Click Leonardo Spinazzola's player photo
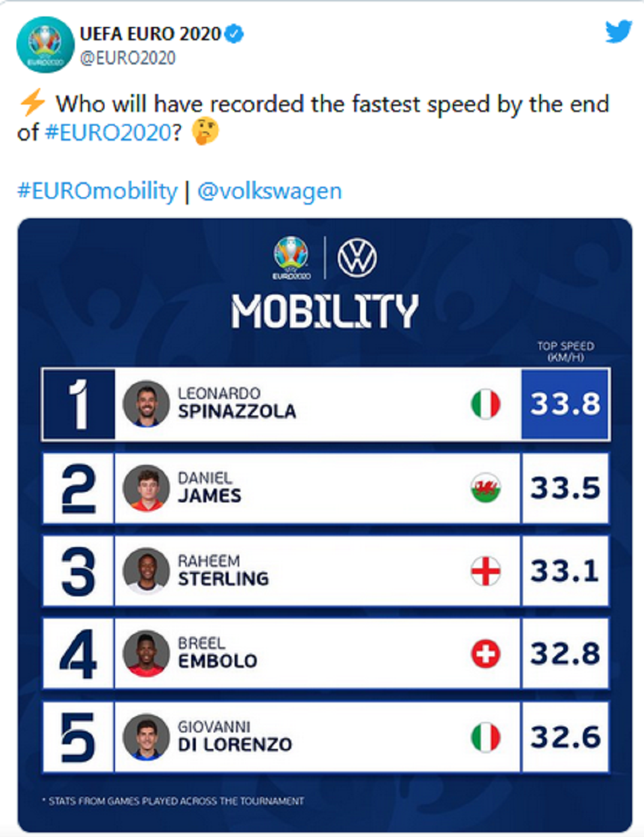The width and height of the screenshot is (644, 837). coord(146,404)
